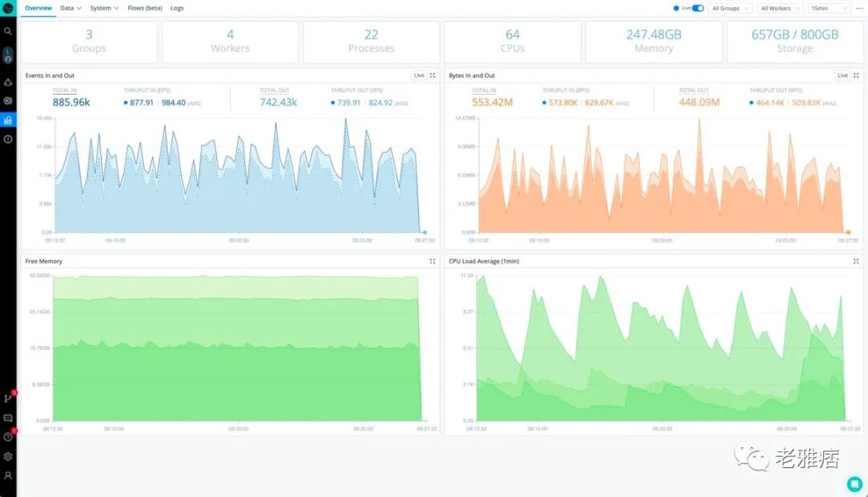This screenshot has width=868, height=497.
Task: Click the bytes TOTAL OUT value 448.09M
Action: [x=699, y=102]
